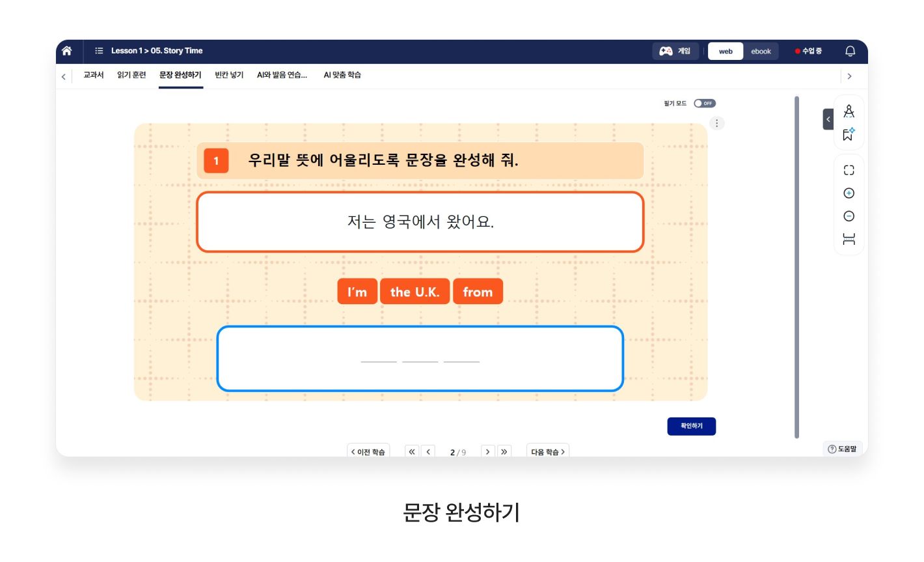The width and height of the screenshot is (924, 562).
Task: Zoom in with the plus icon
Action: click(x=849, y=193)
